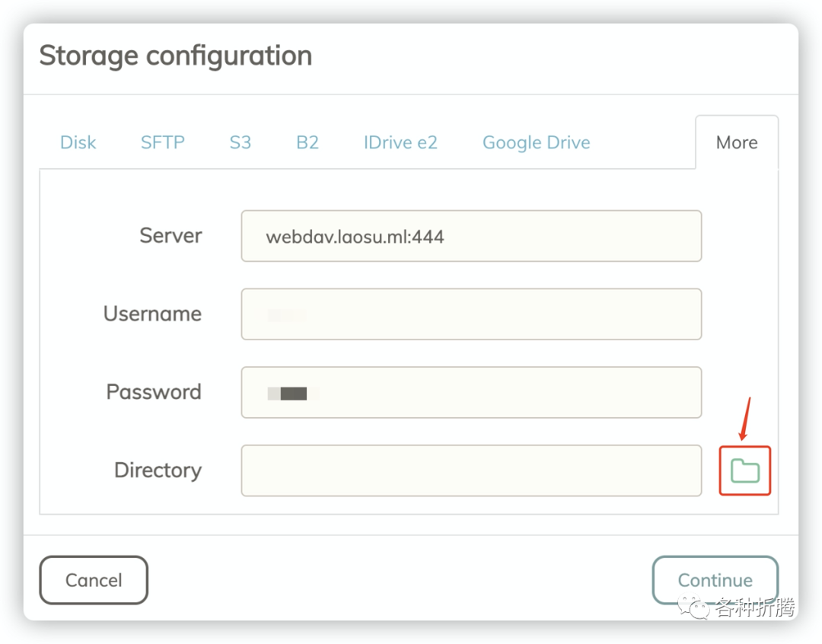The height and width of the screenshot is (644, 822).
Task: Click the Username text label
Action: pyautogui.click(x=152, y=314)
